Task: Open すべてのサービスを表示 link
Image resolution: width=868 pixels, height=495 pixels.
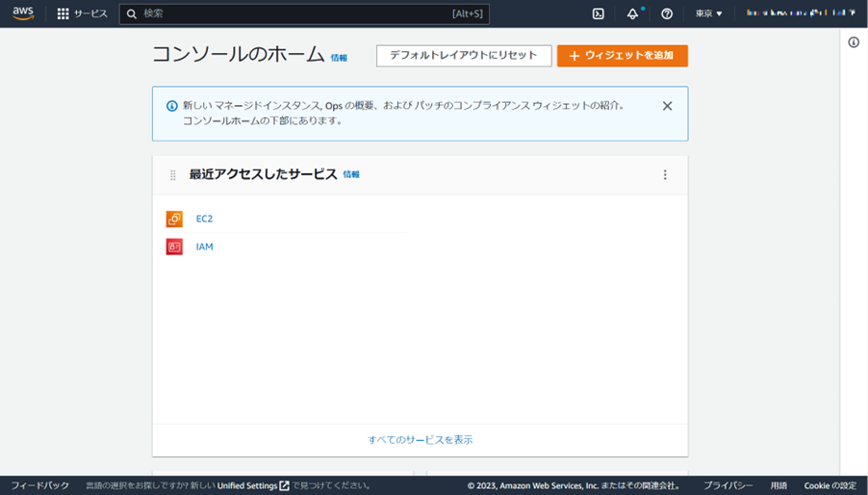Action: (x=420, y=440)
